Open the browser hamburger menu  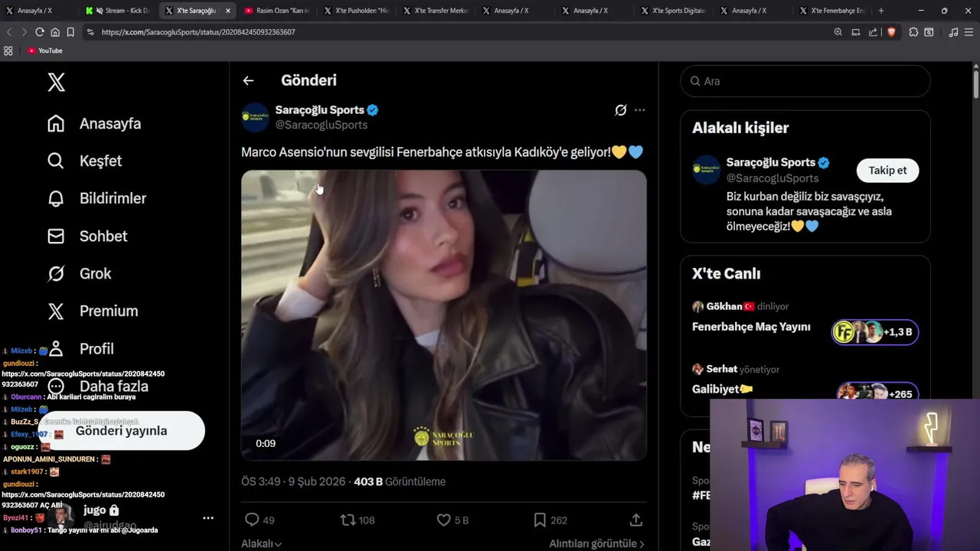tap(969, 32)
